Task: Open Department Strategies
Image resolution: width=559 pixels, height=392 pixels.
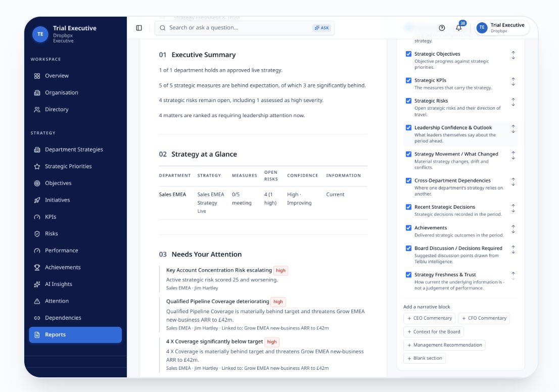Action: click(x=75, y=150)
